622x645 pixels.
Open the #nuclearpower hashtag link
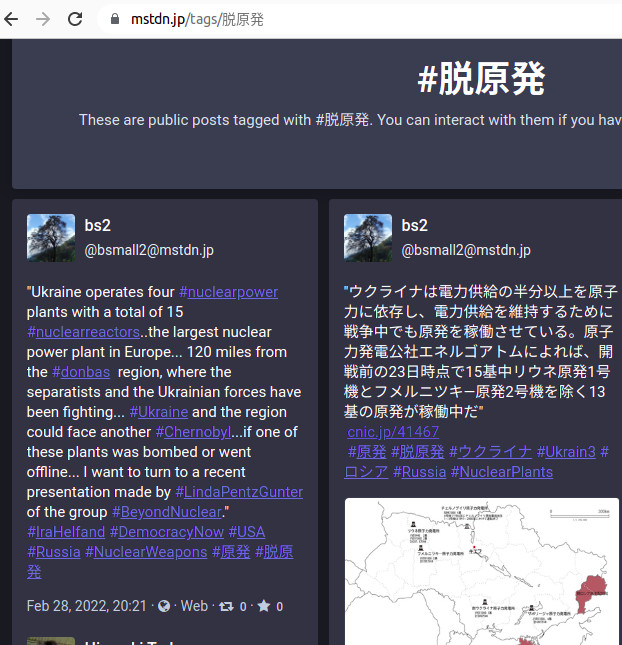point(228,292)
